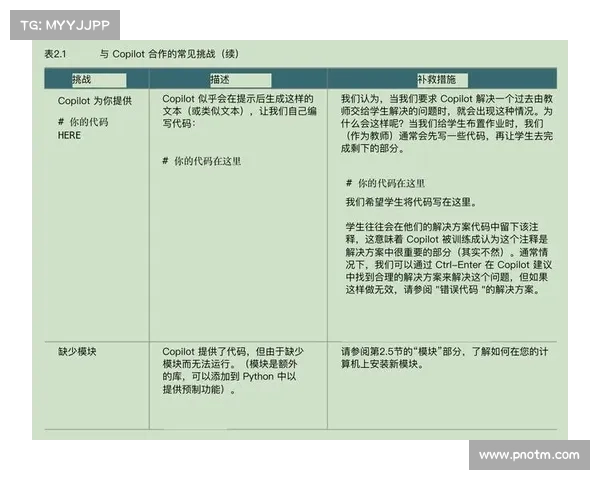Click the "# 你的代码" line in challenge column
The image size is (600, 480).
pos(83,122)
